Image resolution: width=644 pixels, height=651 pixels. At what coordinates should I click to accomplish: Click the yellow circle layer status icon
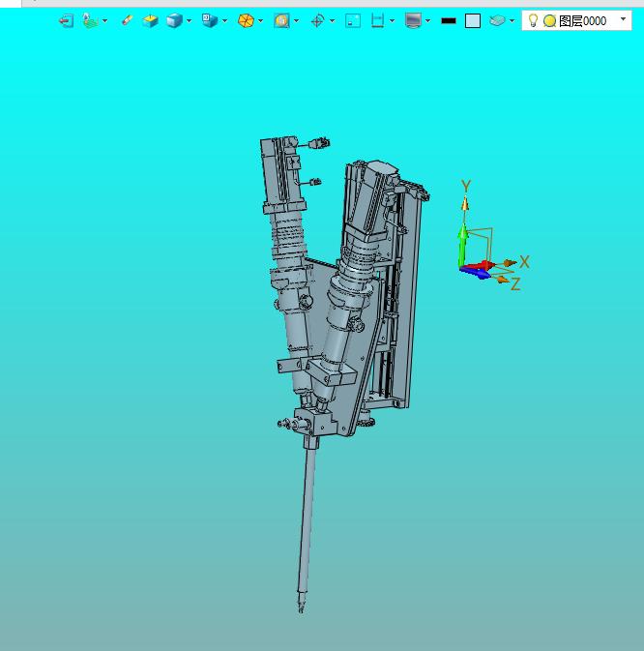[x=550, y=20]
